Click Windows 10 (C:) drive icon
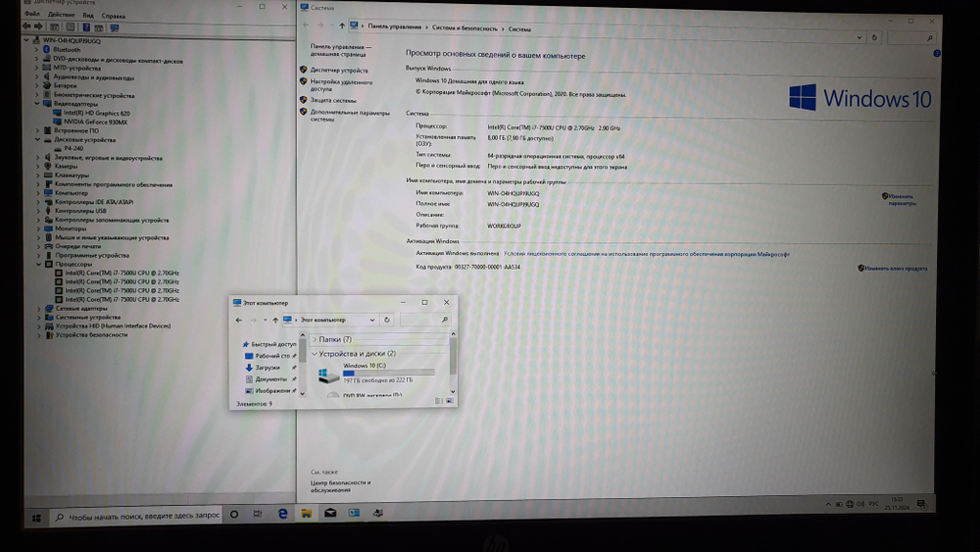The height and width of the screenshot is (552, 980). [x=328, y=376]
